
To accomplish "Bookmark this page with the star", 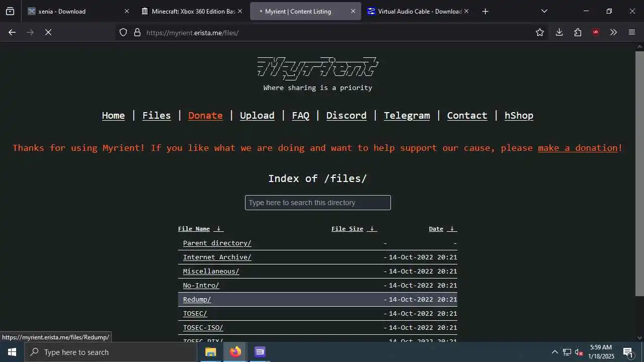I will click(540, 32).
